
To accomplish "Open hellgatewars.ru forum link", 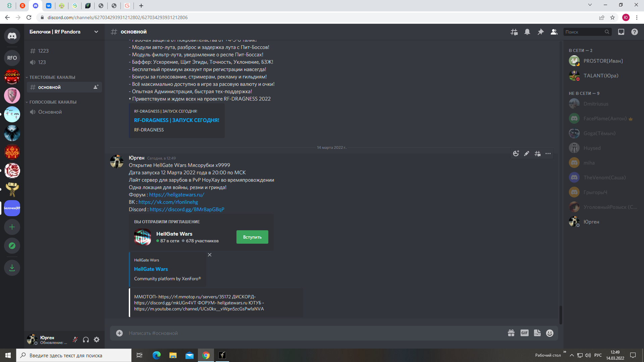I will pyautogui.click(x=176, y=195).
